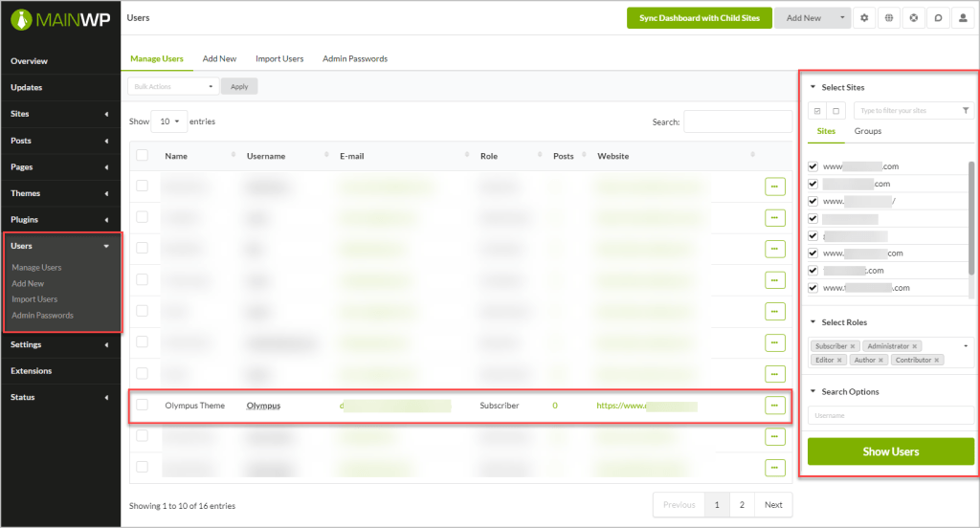Click the Show Users button
980x528 pixels.
891,451
